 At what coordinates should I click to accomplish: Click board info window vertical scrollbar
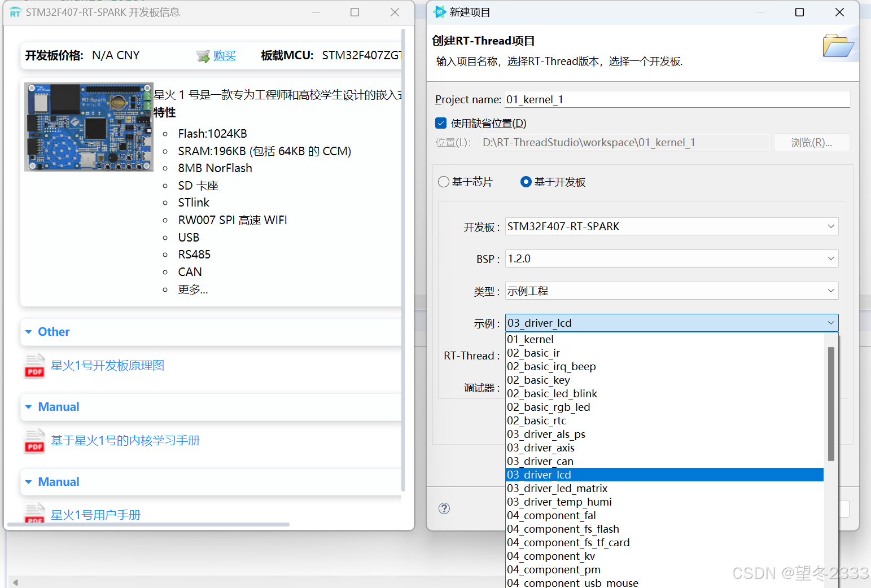coord(403,260)
